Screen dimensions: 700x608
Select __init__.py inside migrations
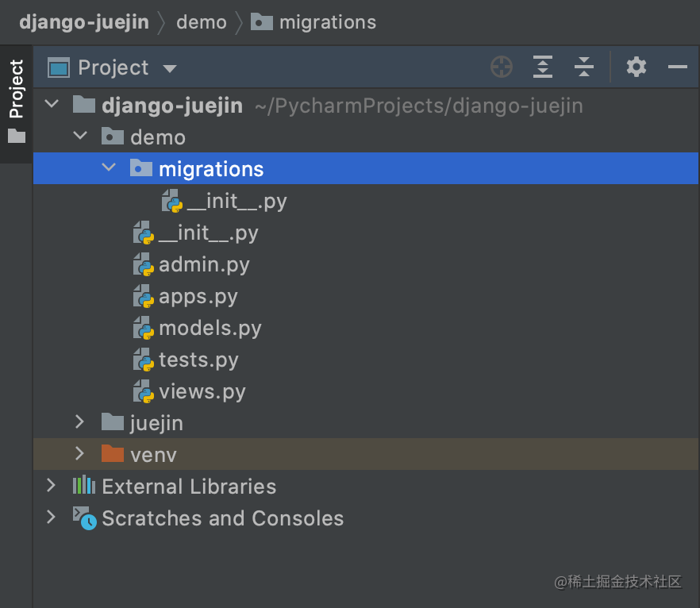[x=366, y=201]
